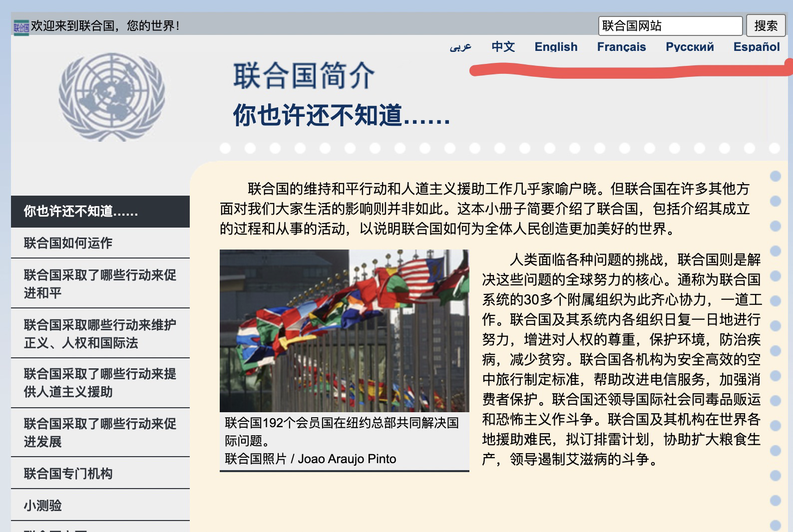Click the large United Nations emblem
793x532 pixels.
click(112, 97)
